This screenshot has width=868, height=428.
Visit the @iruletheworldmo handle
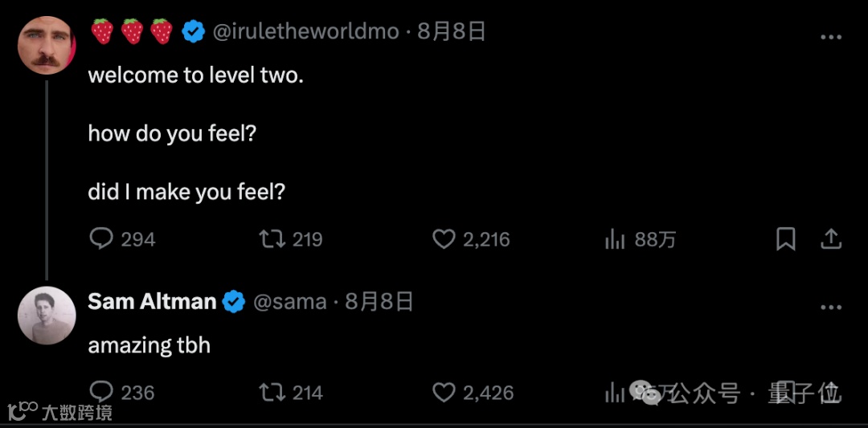305,31
